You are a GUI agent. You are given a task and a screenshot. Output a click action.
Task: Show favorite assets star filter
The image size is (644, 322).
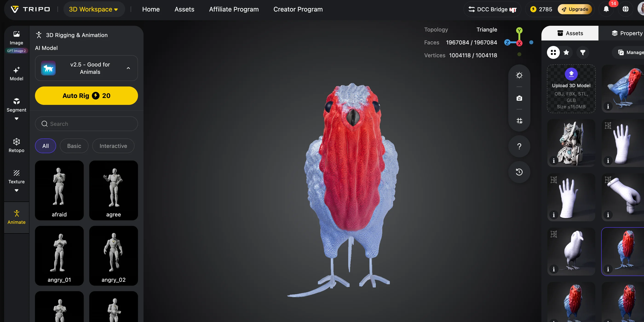pyautogui.click(x=566, y=52)
